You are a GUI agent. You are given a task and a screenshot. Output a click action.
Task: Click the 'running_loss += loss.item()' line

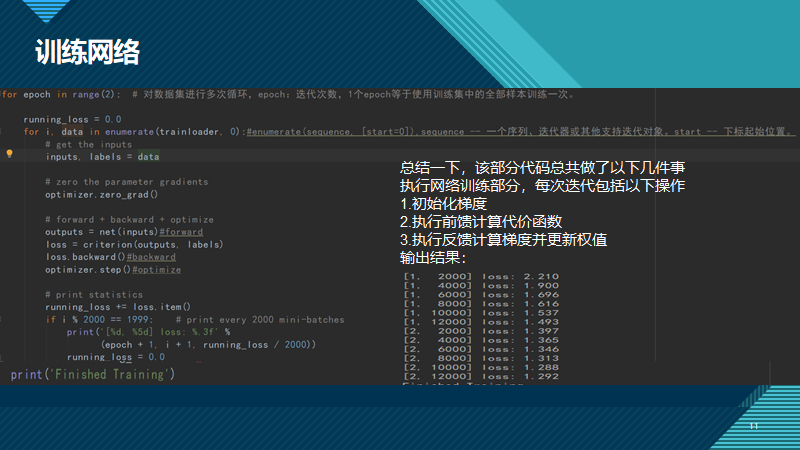tap(118, 307)
